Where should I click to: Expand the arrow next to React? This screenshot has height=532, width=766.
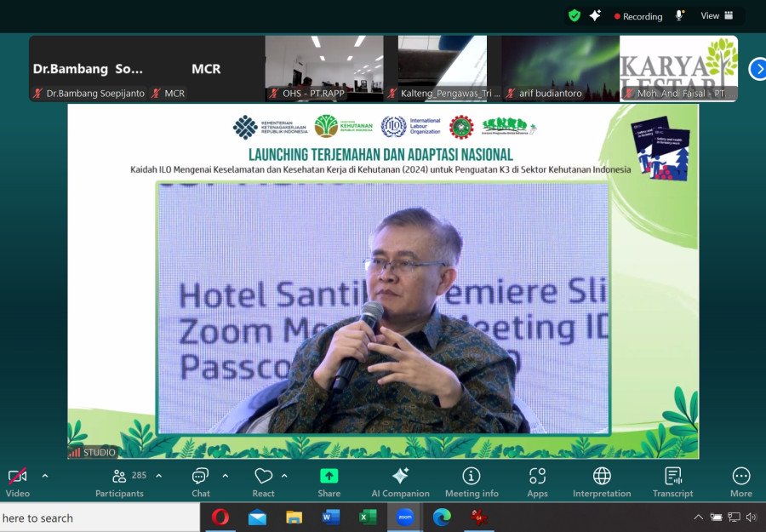(x=284, y=475)
